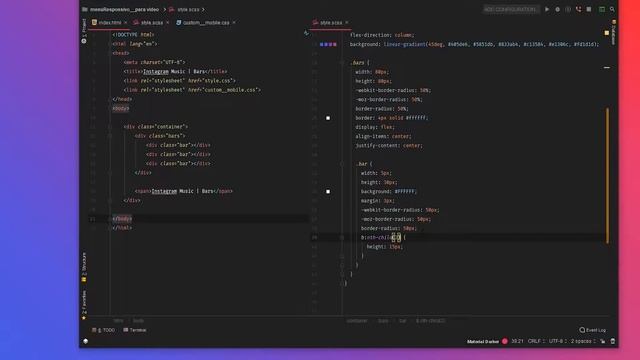Collapse the bars div fold marker in HTML

pos(110,136)
